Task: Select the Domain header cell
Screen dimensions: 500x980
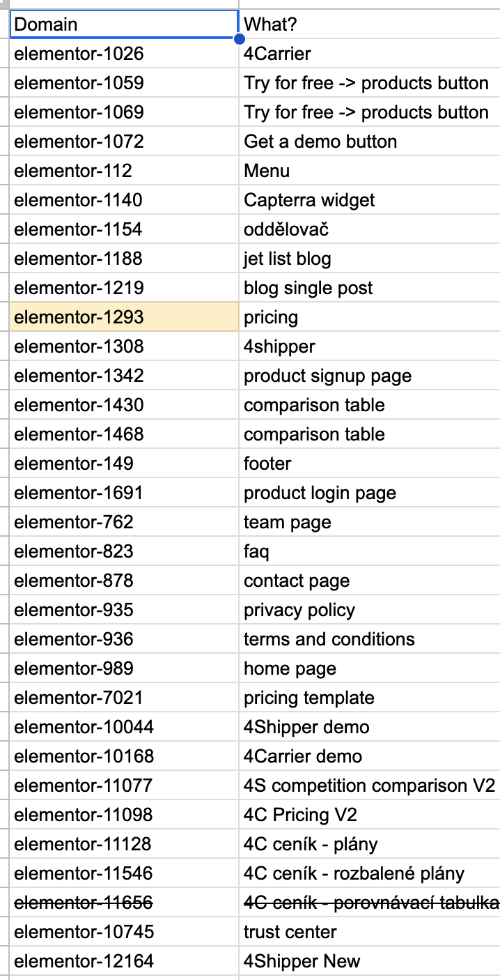Action: 124,24
